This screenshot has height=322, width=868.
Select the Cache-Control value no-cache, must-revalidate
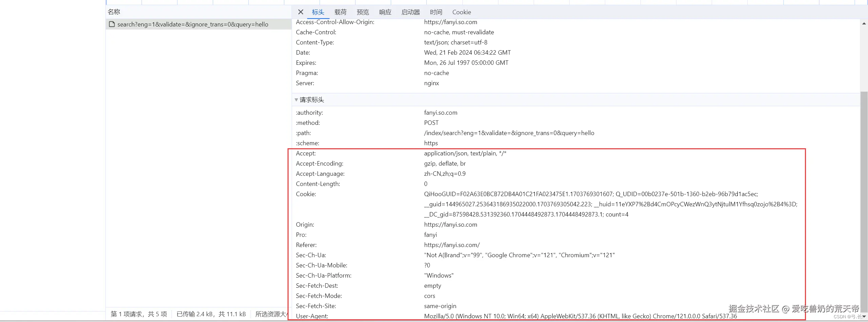click(459, 32)
